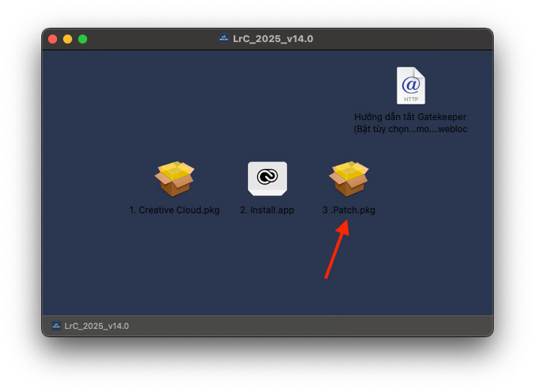Select the Creative Cloud.pkg package box icon
The height and width of the screenshot is (392, 535).
click(x=174, y=179)
